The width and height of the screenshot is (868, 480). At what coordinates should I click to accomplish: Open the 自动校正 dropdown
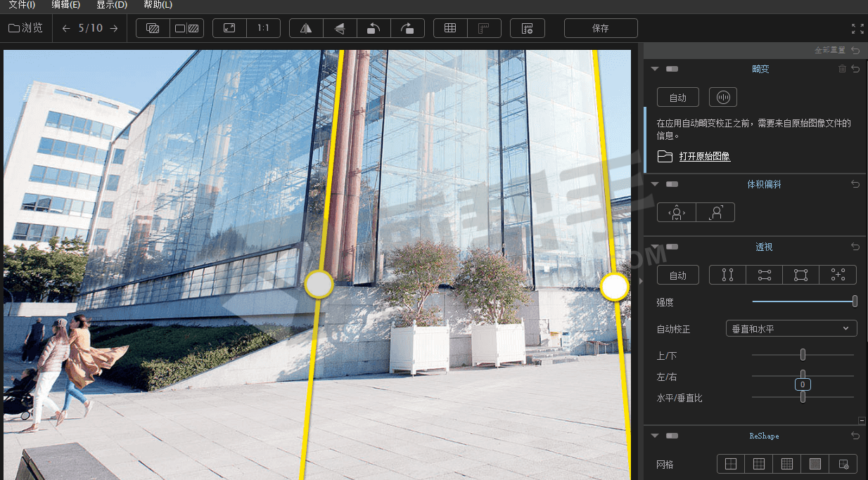791,328
